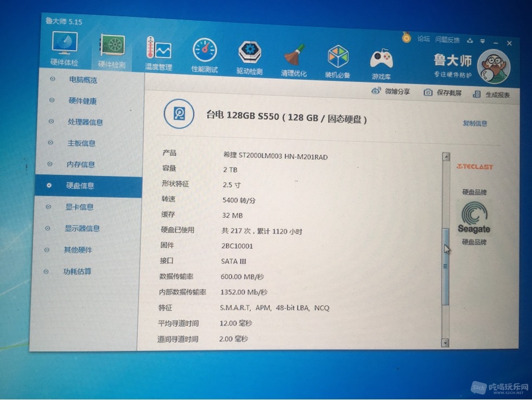Select 显卡信息 in sidebar
532x400 pixels.
click(x=79, y=207)
